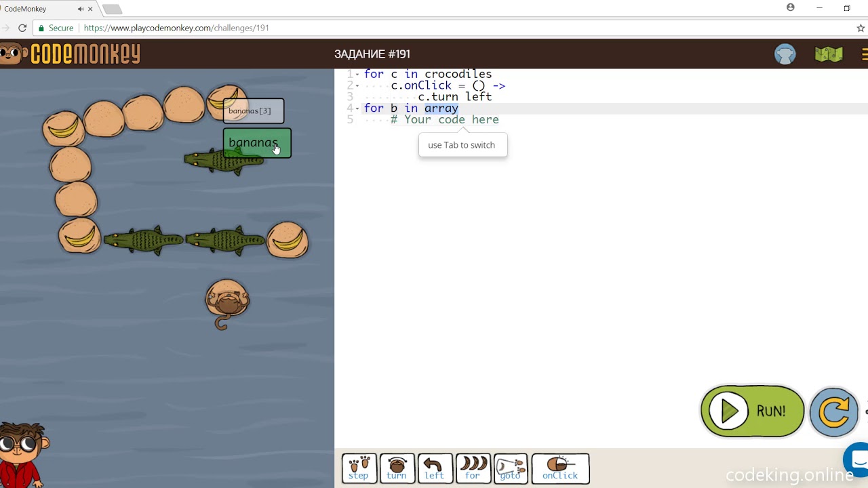This screenshot has height=488, width=868.
Task: Open the chat bubble at bottom right
Action: coord(857,459)
